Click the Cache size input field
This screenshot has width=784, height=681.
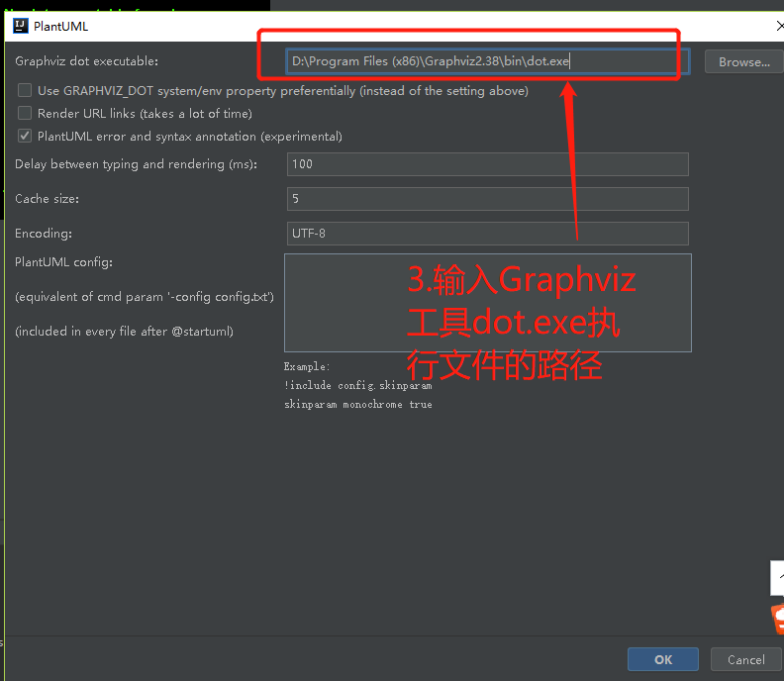click(487, 199)
